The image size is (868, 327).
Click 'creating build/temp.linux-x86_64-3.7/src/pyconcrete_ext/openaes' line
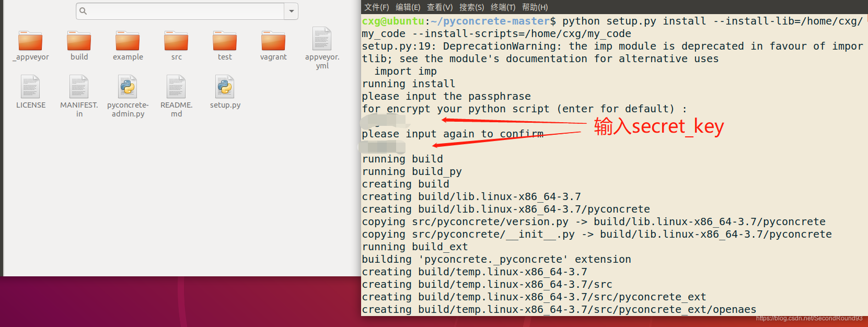559,309
